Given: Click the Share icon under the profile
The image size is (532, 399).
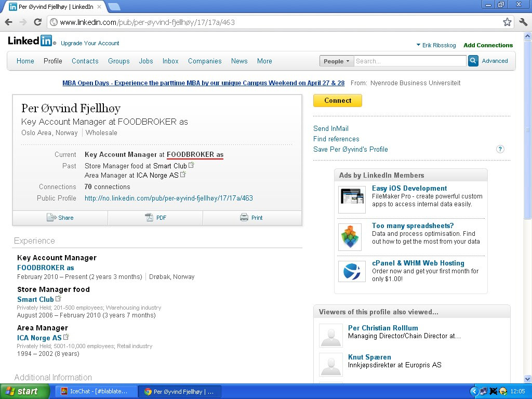Looking at the screenshot, I should click(x=51, y=218).
